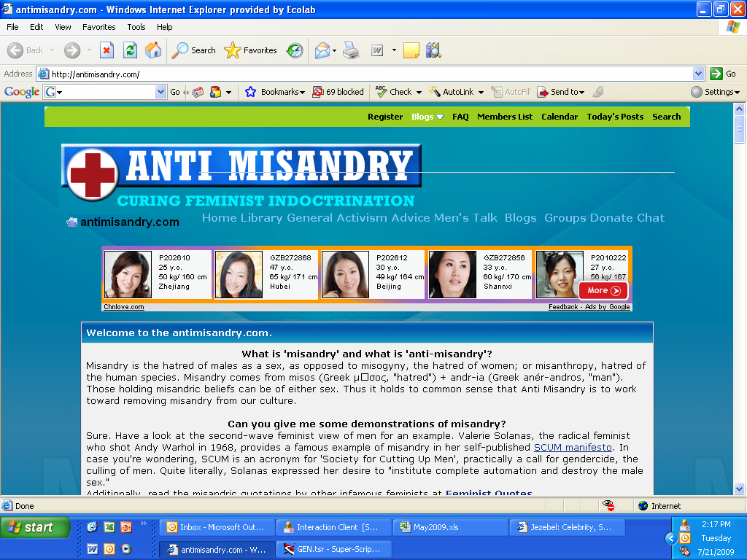Open the Google Bookmarks dropdown

[x=274, y=92]
